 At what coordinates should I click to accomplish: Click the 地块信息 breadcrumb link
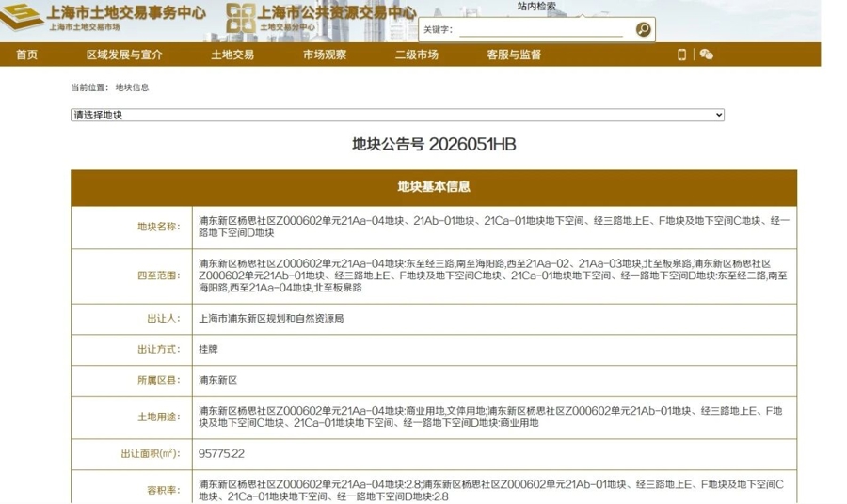tap(132, 87)
